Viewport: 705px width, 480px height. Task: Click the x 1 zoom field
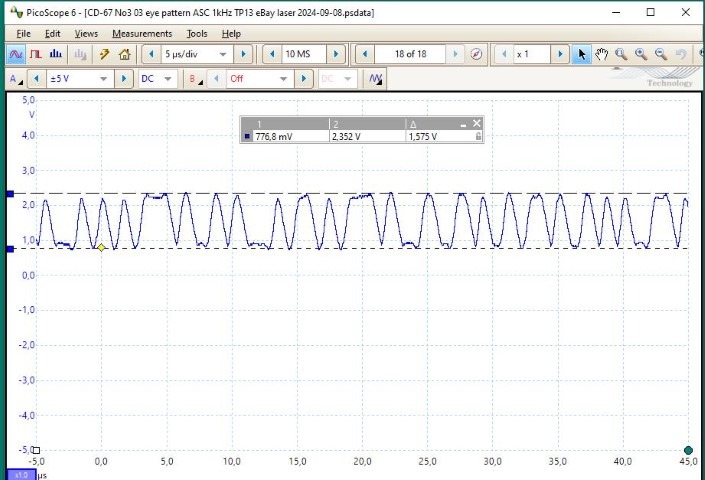(x=532, y=54)
